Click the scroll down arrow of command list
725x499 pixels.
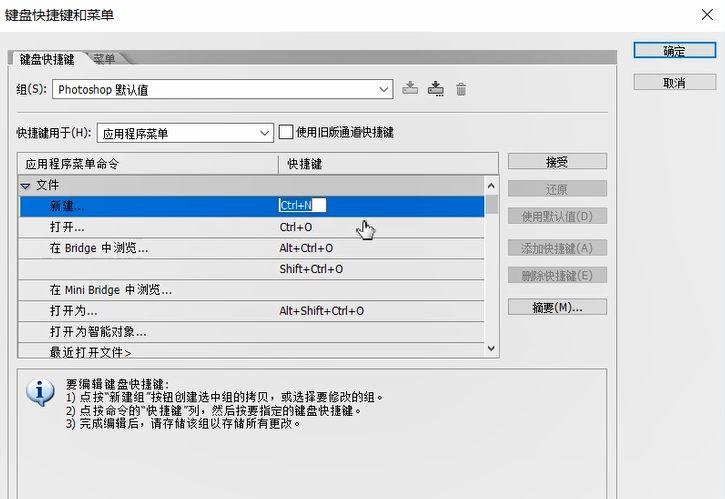click(491, 348)
